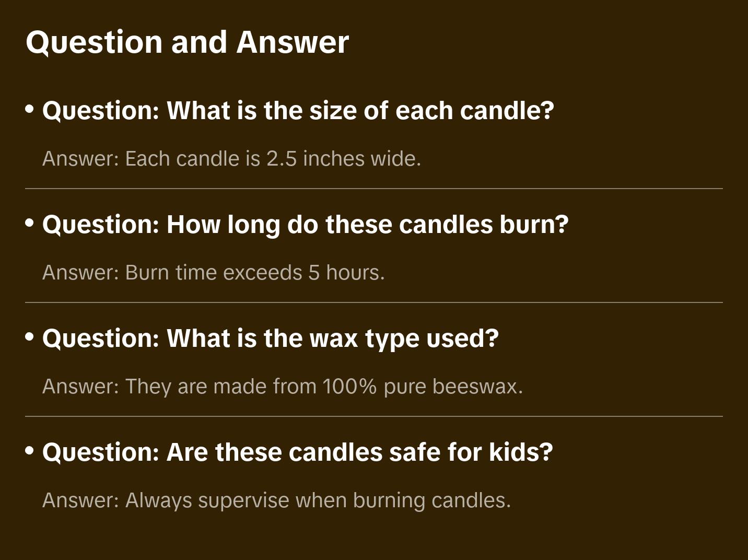Click the divider below the burn time answer
748x560 pixels.
click(x=374, y=302)
